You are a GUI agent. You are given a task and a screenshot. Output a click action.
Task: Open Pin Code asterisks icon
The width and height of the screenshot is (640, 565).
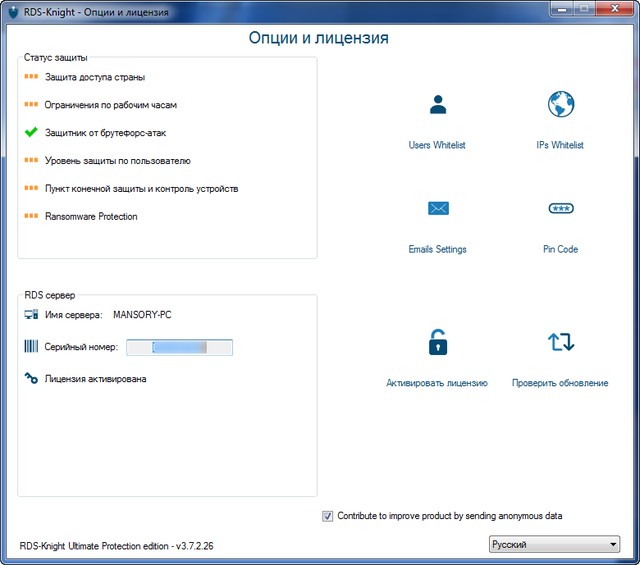coord(561,209)
